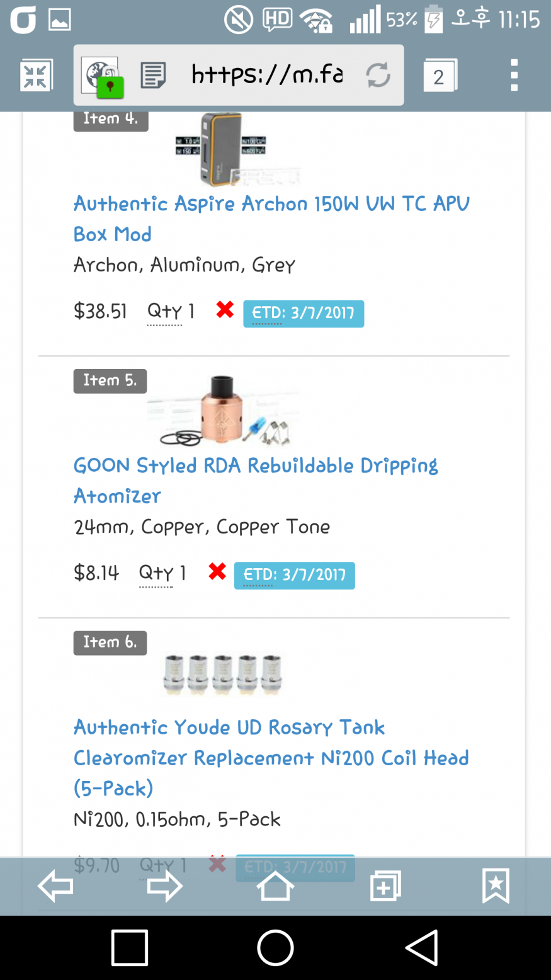Tap the copper GOON RDA product thumbnail

click(224, 409)
